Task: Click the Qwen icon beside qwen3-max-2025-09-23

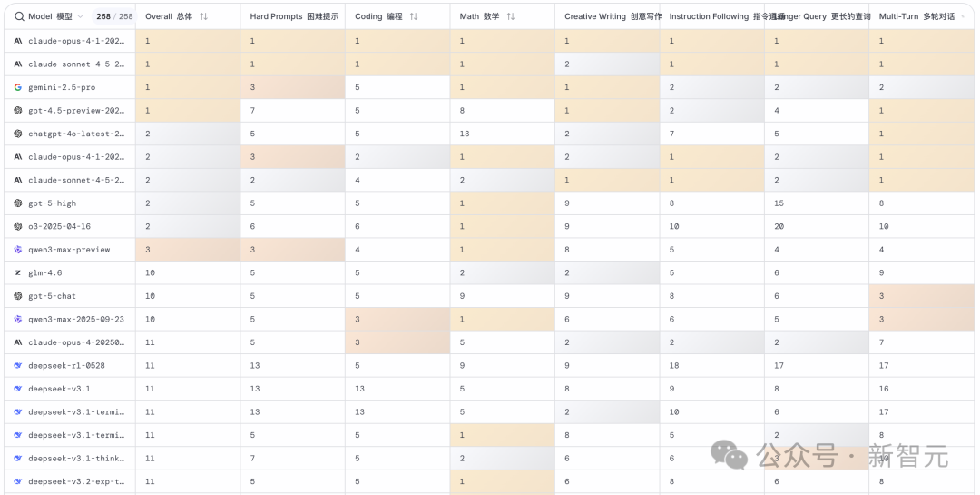Action: (18, 319)
